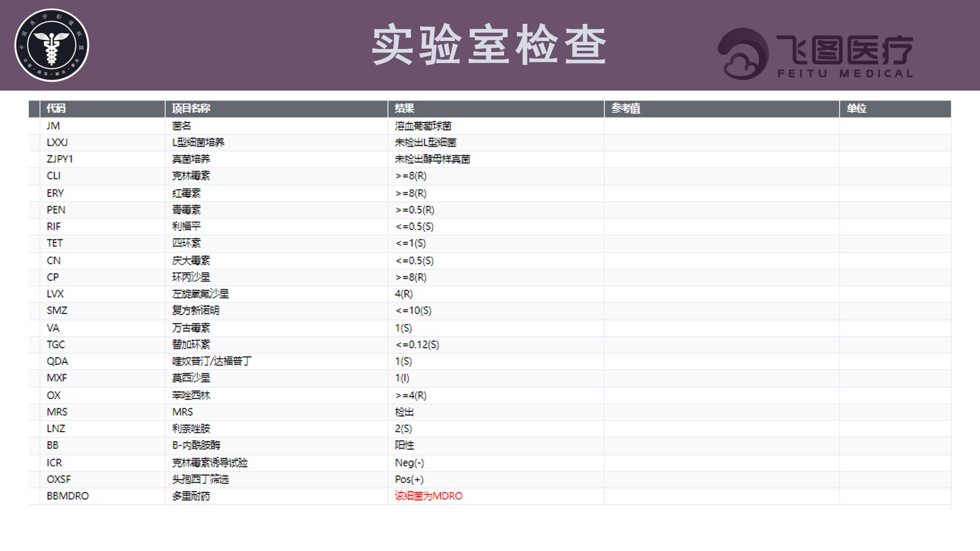
Task: Click the 实验室检查 slide title
Action: pyautogui.click(x=489, y=45)
